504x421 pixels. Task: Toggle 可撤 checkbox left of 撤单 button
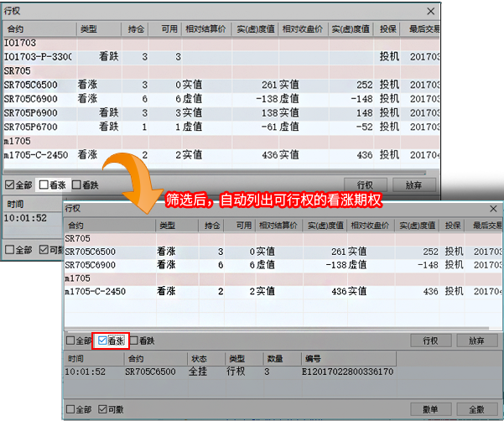103,409
